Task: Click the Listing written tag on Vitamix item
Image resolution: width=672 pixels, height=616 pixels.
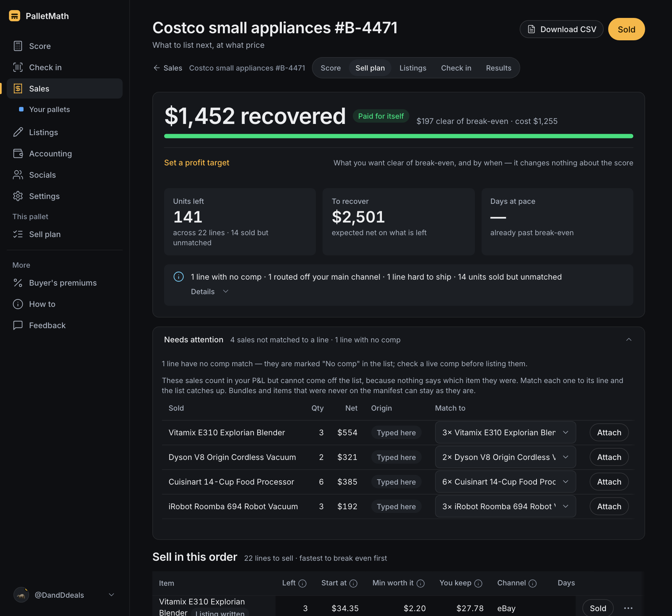Action: [220, 613]
